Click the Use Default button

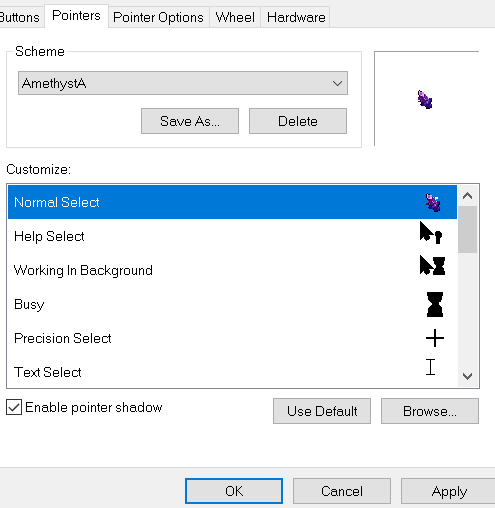click(322, 411)
